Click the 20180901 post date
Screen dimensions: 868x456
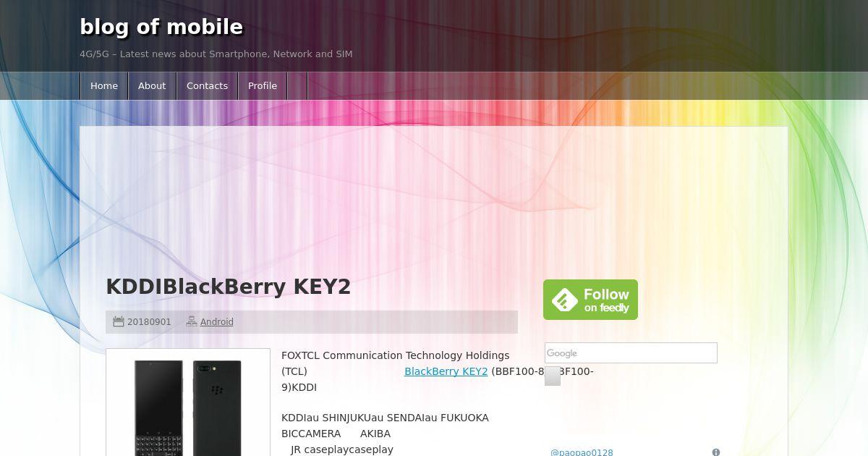coord(149,322)
